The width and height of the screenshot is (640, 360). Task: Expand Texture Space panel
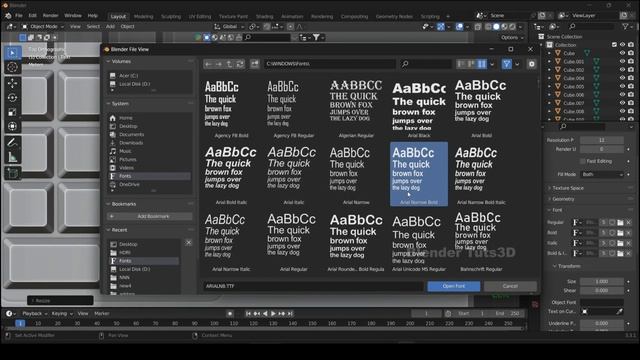click(567, 188)
